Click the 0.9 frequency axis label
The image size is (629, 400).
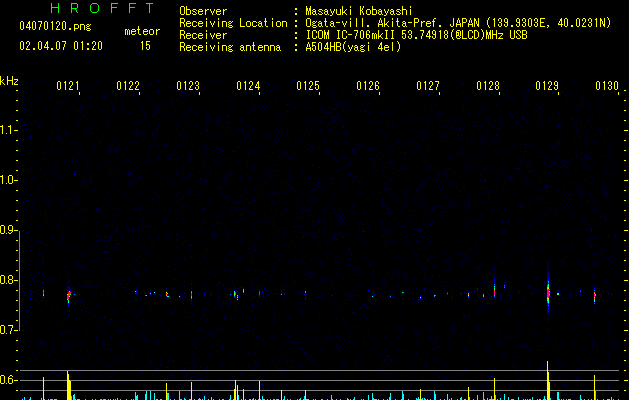click(8, 230)
